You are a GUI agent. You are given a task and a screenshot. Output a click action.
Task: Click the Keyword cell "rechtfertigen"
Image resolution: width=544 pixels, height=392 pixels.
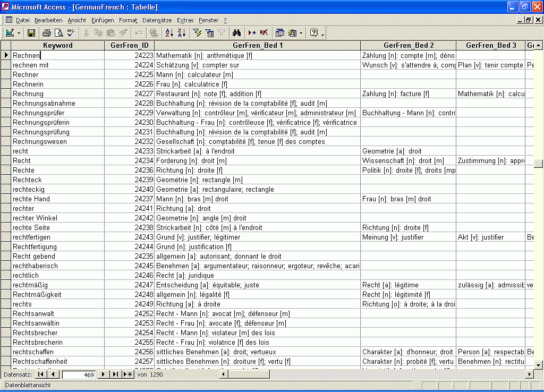[57, 237]
